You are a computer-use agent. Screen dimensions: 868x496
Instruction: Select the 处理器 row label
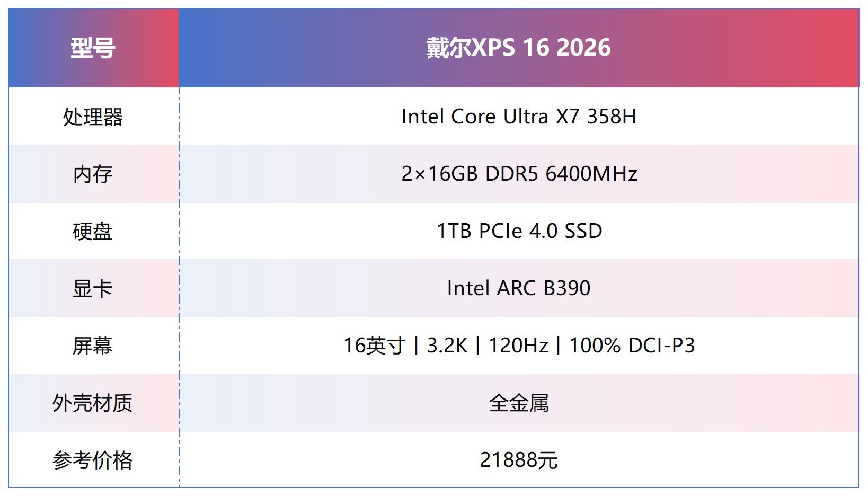point(93,117)
